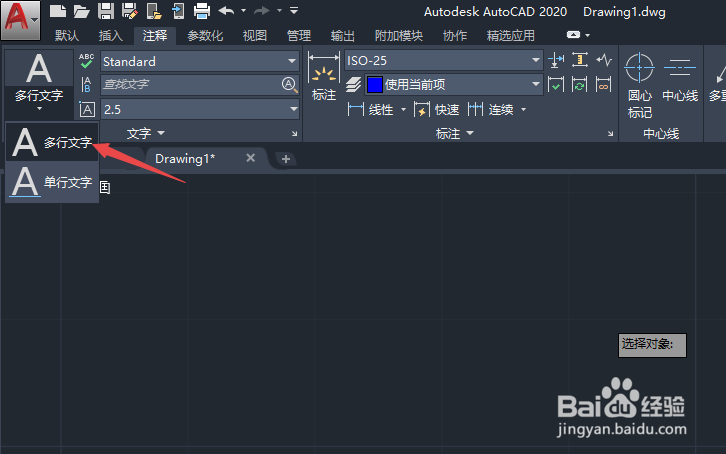Switch to the 附加模块 ribbon tab
Screen dimensions: 726x454
coord(399,36)
